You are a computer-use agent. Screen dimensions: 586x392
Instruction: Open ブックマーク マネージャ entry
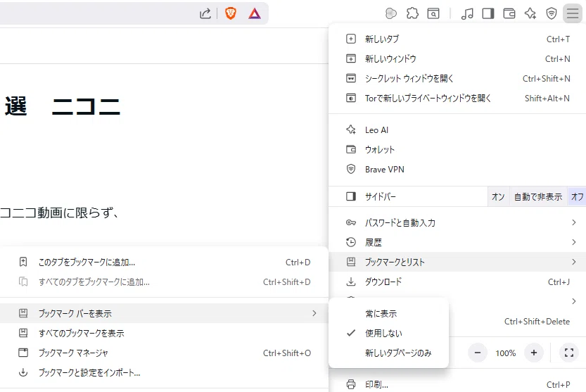point(164,353)
